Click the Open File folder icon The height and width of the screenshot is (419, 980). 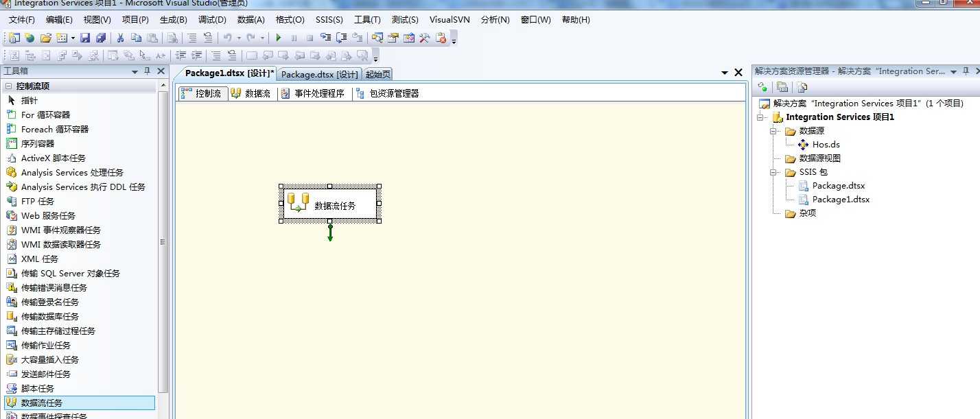tap(46, 38)
